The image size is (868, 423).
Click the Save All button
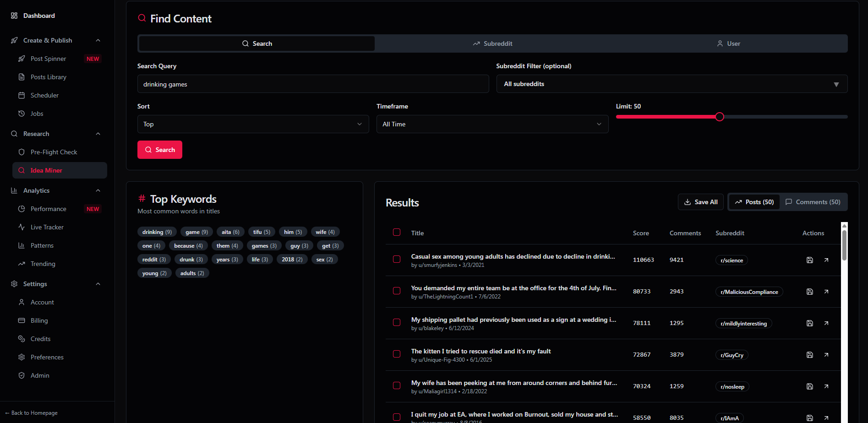click(x=701, y=202)
